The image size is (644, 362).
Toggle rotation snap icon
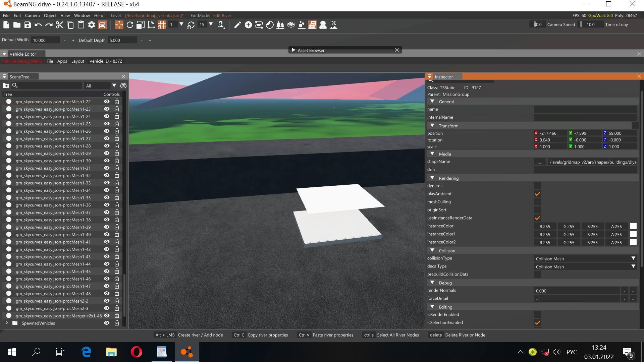click(x=191, y=25)
